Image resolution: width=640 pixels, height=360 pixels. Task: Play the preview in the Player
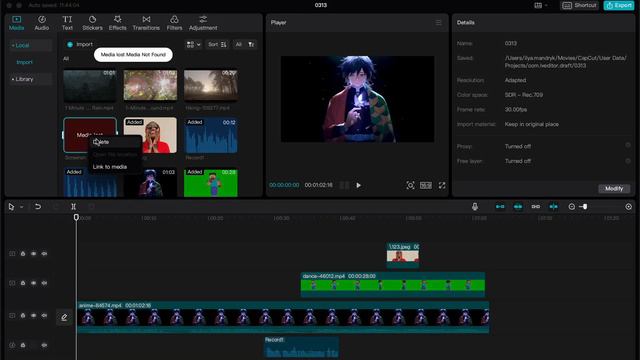click(358, 185)
